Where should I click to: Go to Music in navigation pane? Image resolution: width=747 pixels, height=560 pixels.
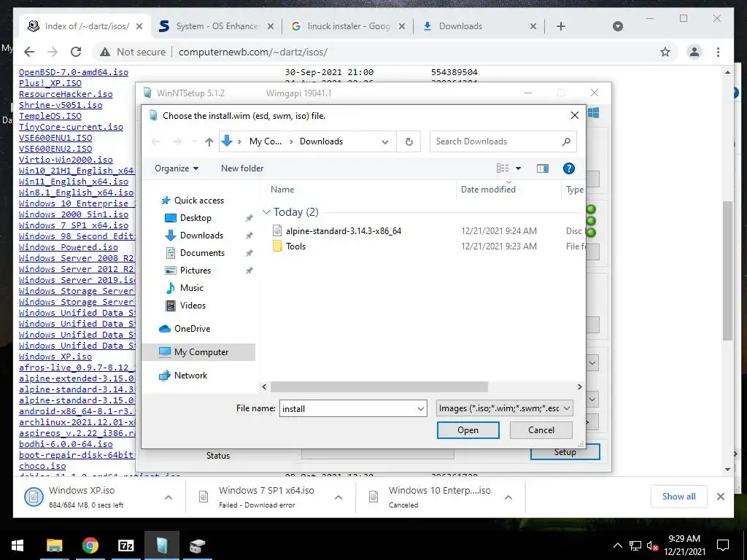click(x=192, y=287)
